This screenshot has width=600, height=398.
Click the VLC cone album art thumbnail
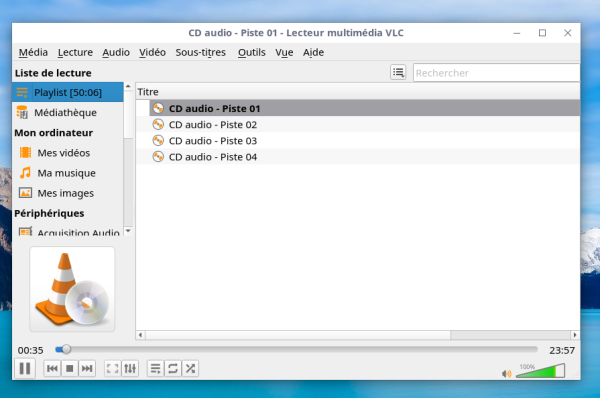pos(72,289)
